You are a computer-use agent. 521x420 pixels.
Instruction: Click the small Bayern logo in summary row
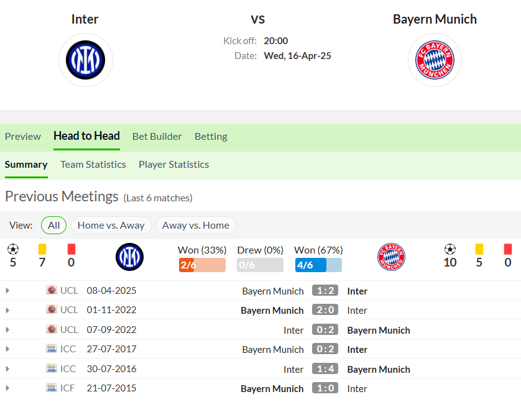391,257
